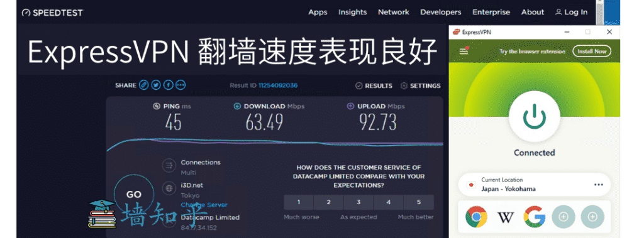The height and width of the screenshot is (238, 644).
Task: Open the Network menu
Action: click(x=394, y=13)
